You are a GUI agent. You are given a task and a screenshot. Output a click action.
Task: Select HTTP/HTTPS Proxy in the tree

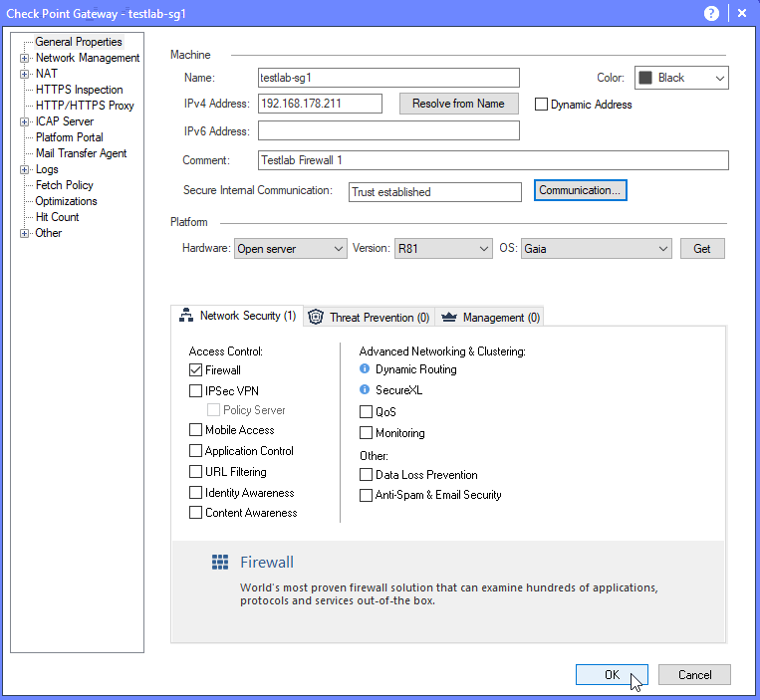85,106
